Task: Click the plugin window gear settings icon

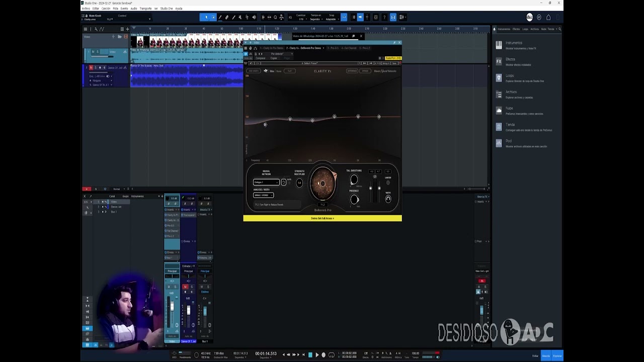Action: tap(380, 58)
